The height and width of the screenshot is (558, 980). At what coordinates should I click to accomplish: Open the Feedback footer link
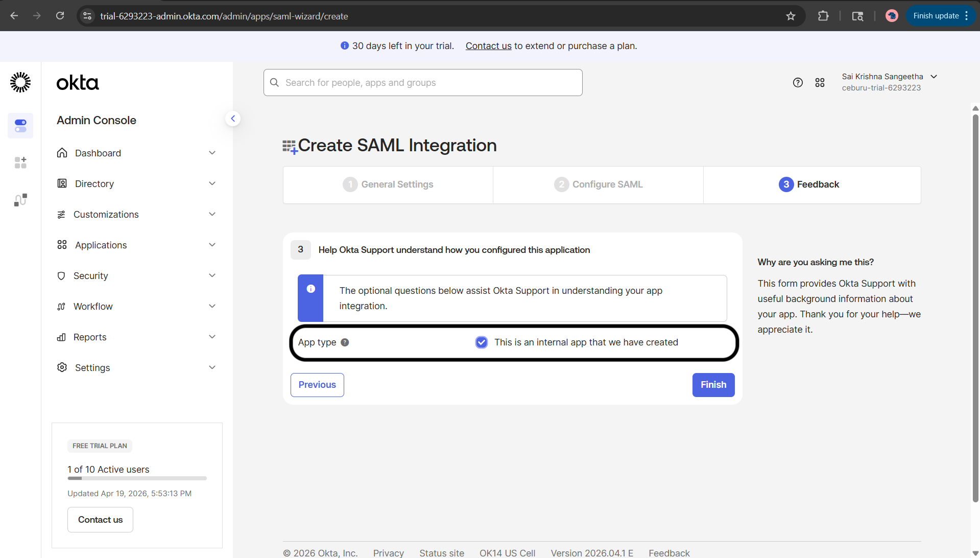pyautogui.click(x=669, y=553)
